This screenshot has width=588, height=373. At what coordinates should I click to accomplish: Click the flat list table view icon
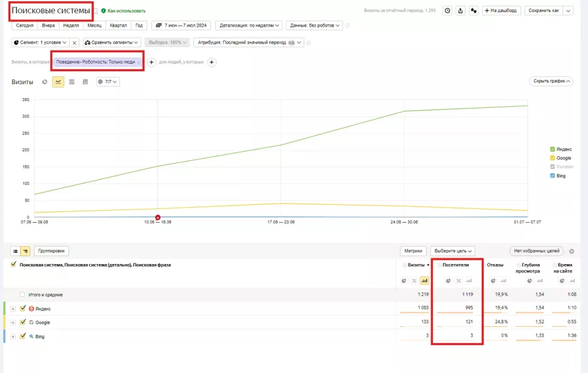coord(15,251)
